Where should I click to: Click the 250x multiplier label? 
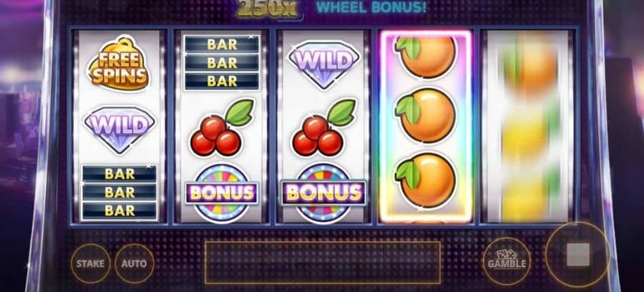(267, 8)
